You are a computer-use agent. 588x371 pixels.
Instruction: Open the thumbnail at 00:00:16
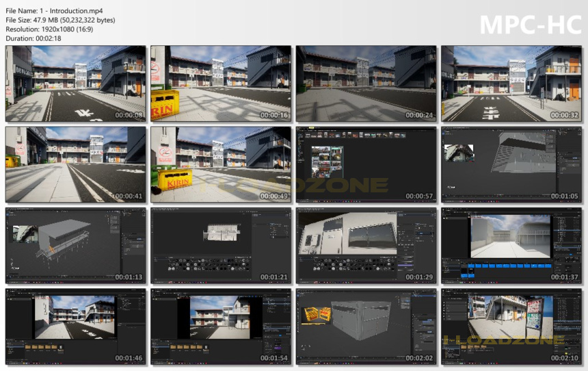[221, 84]
